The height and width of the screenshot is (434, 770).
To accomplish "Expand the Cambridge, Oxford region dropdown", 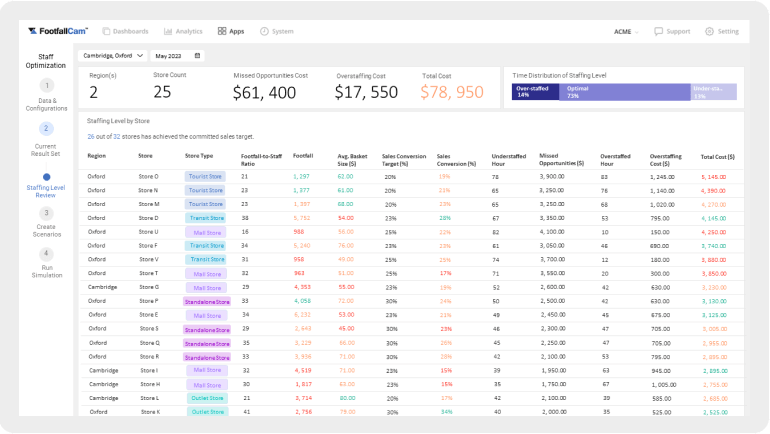I will pyautogui.click(x=112, y=56).
